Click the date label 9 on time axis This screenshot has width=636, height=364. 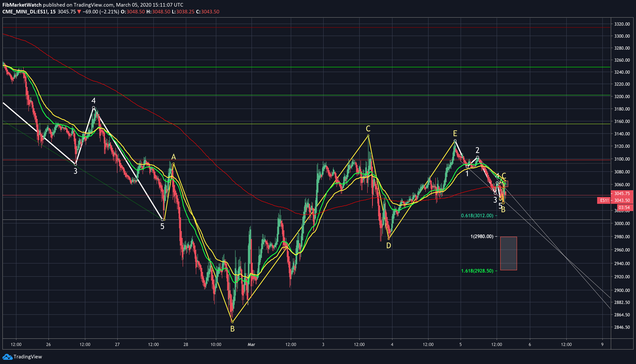click(602, 345)
